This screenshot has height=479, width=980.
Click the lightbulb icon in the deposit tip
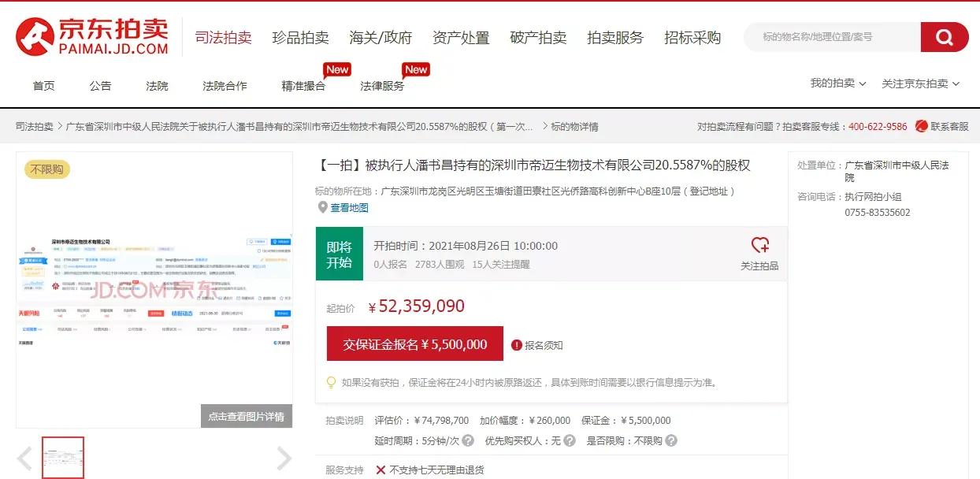pyautogui.click(x=331, y=384)
